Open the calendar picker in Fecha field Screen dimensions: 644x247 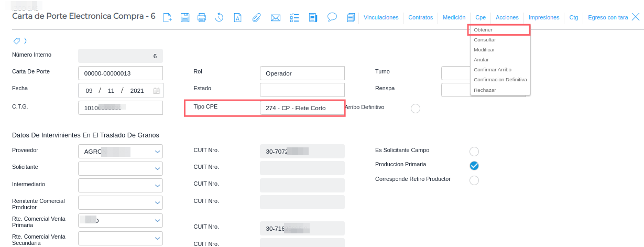click(156, 91)
